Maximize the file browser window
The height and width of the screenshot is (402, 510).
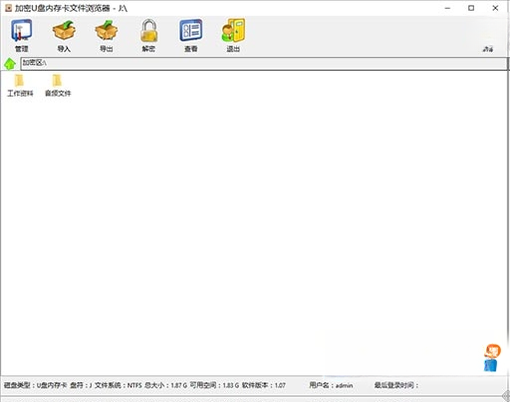pos(471,8)
